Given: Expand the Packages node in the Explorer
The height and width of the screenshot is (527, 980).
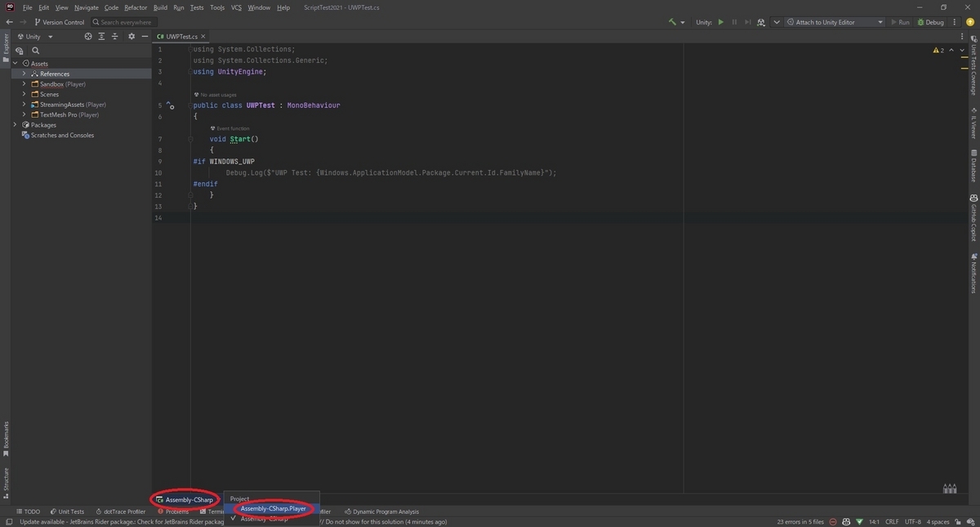Looking at the screenshot, I should pos(15,124).
